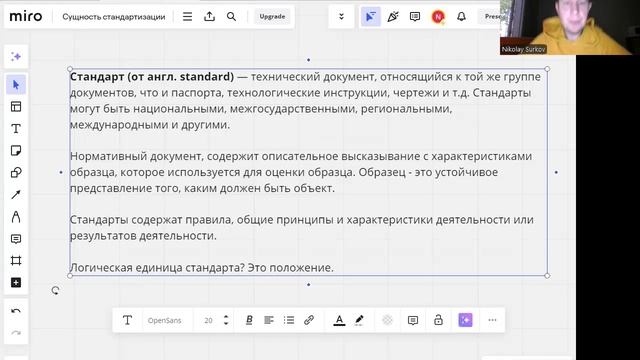Image resolution: width=640 pixels, height=360 pixels.
Task: Click the miro logo
Action: point(26,17)
